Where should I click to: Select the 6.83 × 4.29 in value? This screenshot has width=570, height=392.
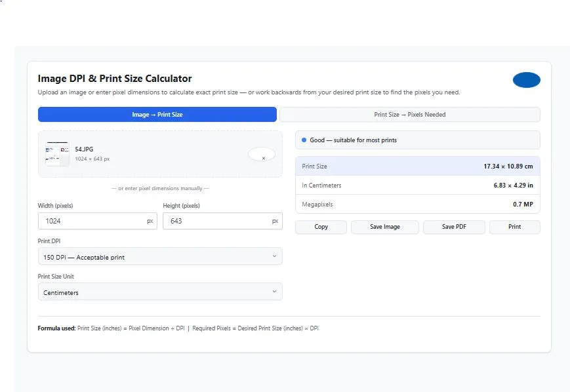point(514,186)
